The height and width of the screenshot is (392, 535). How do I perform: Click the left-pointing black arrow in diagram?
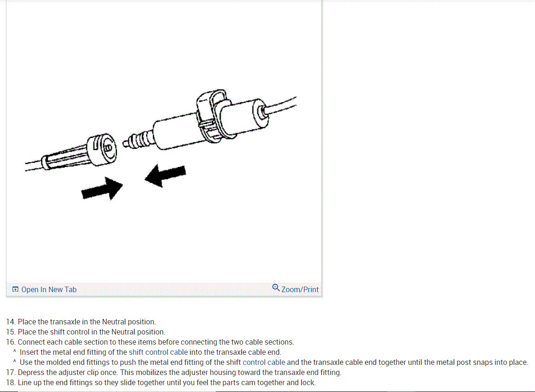click(165, 175)
